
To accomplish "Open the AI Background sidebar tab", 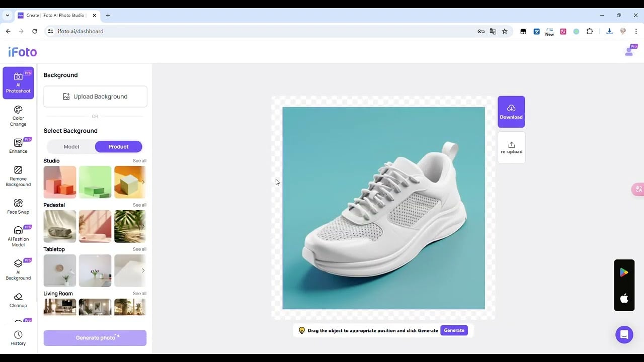I will tap(18, 269).
